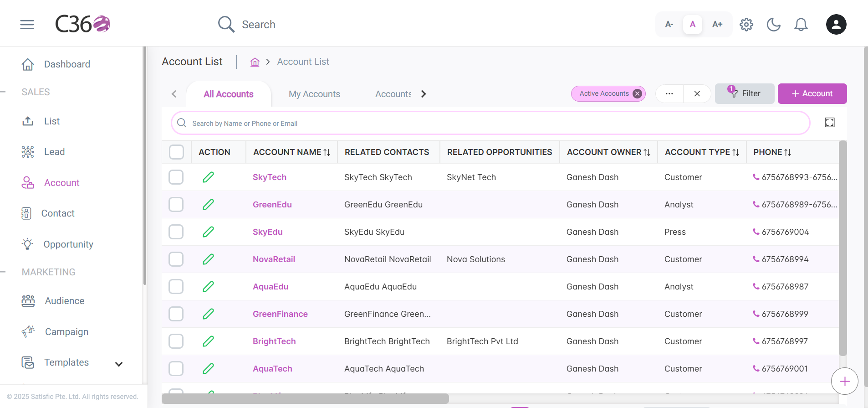Expand the Templates submenu chevron
868x408 pixels.
pos(119,364)
